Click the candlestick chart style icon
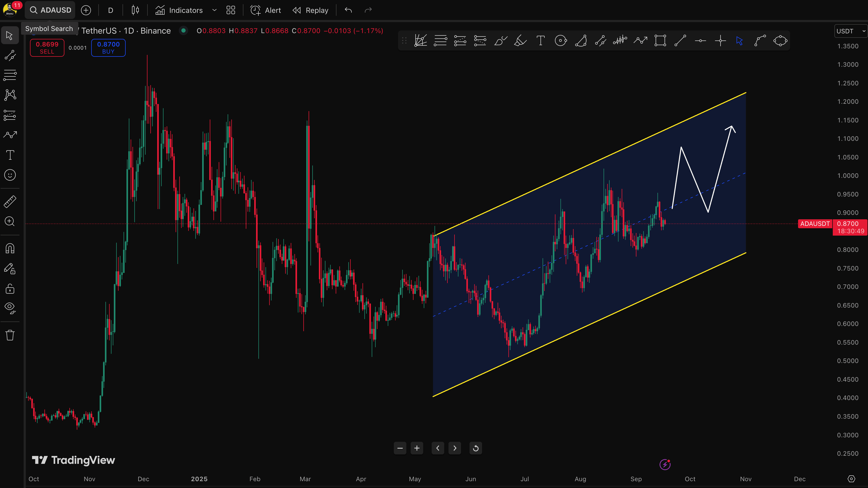 [135, 10]
